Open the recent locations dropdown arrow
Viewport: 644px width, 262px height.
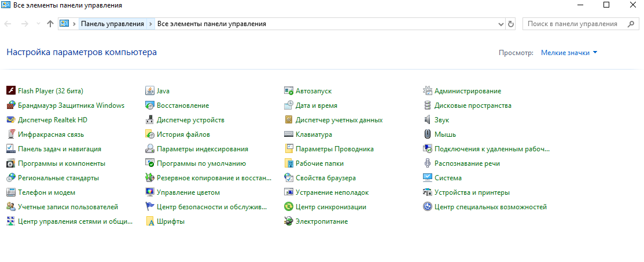(38, 24)
